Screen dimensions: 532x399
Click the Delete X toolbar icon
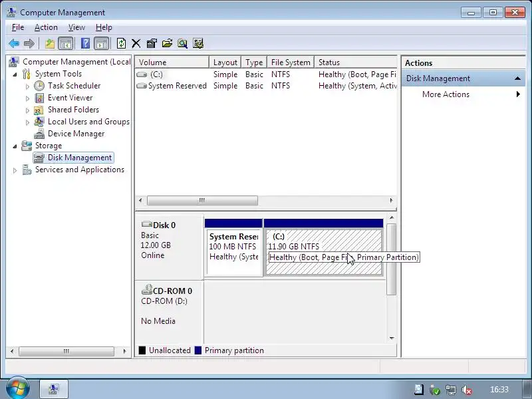pos(136,43)
